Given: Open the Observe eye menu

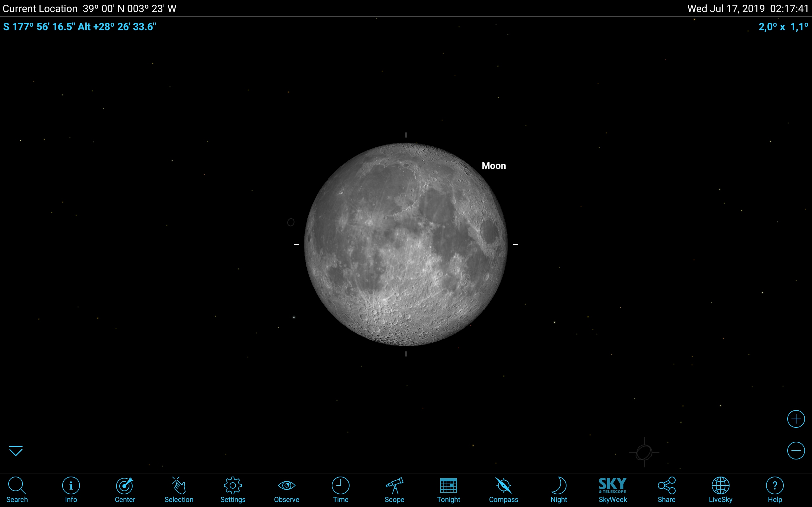Looking at the screenshot, I should pos(286,490).
